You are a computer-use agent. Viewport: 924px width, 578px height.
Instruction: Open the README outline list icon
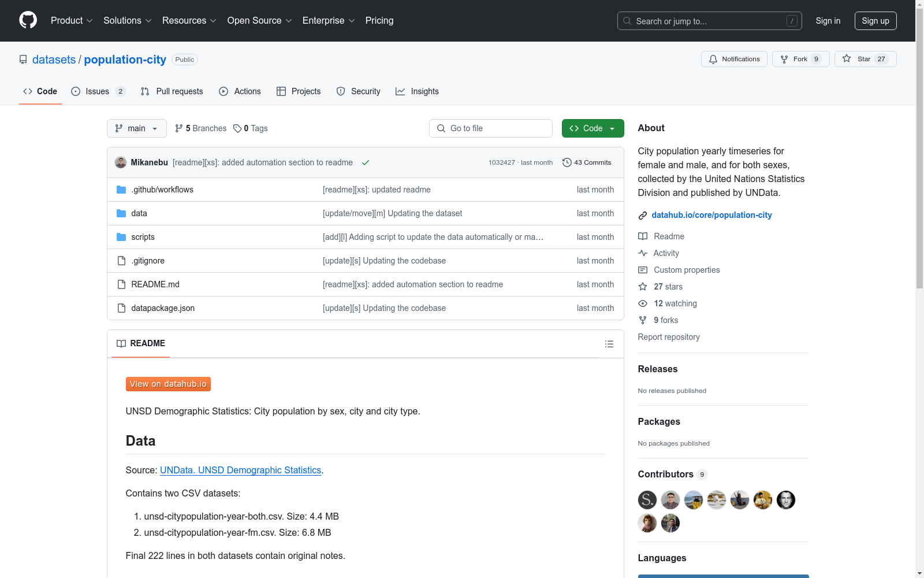tap(609, 344)
